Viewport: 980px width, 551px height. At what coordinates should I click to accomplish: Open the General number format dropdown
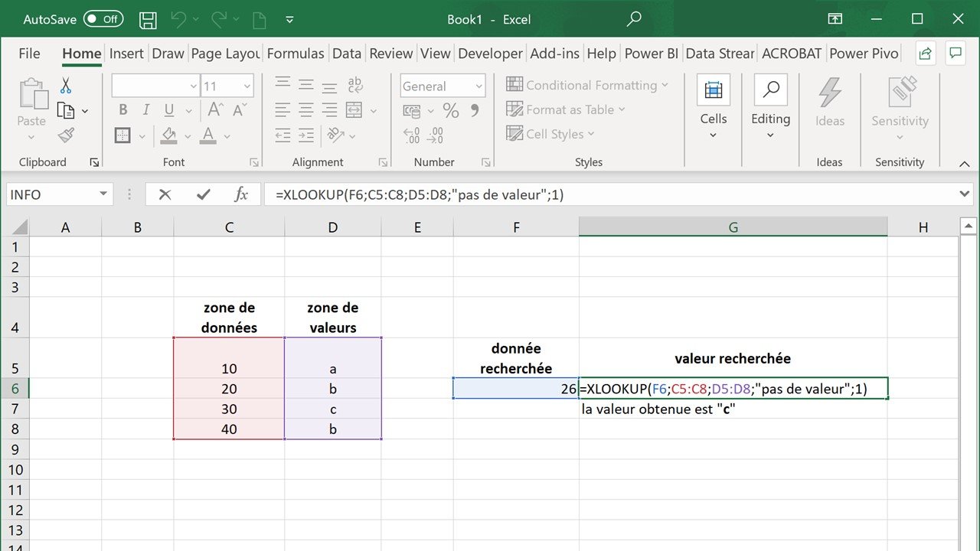click(x=479, y=86)
